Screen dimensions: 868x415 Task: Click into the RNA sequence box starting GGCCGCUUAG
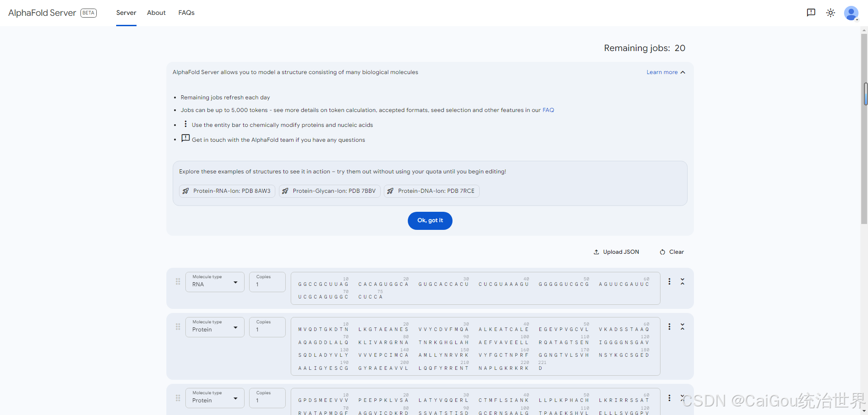point(475,288)
